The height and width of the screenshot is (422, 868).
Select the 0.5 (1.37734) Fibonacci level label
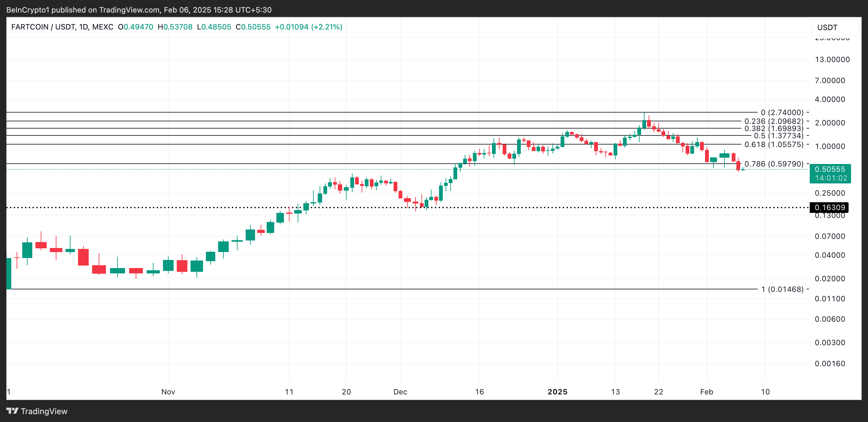[x=778, y=136]
